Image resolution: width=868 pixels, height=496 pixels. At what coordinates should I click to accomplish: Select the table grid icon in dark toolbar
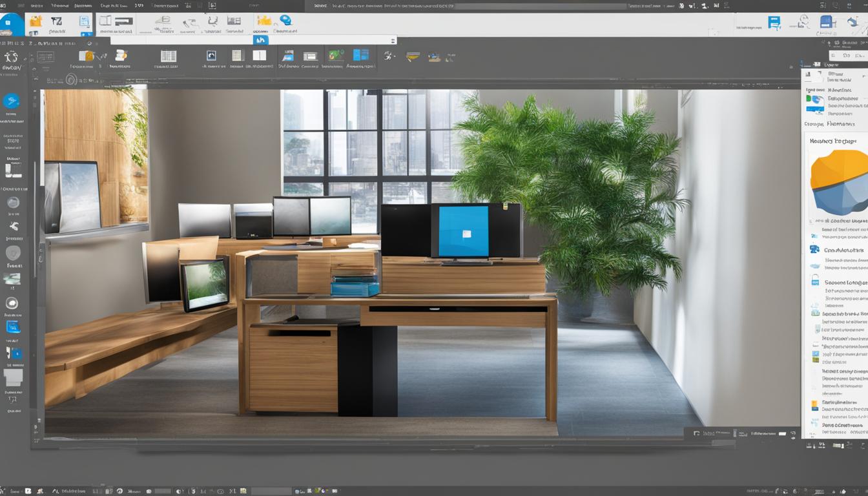click(x=168, y=56)
